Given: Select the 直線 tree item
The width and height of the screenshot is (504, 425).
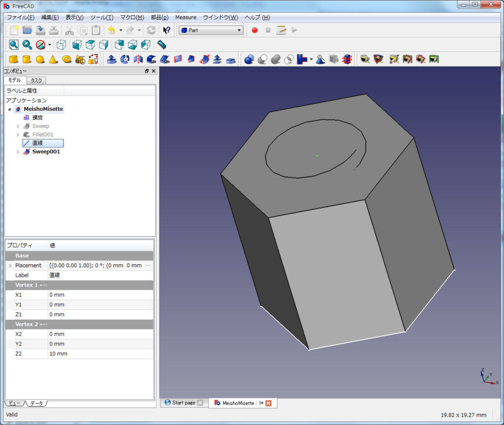Looking at the screenshot, I should click(37, 143).
